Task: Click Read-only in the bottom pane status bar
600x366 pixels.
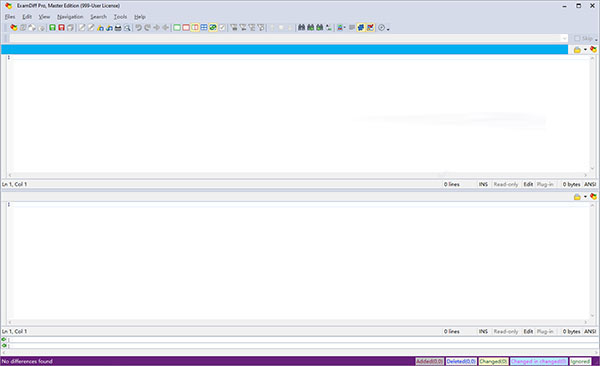Action: click(x=505, y=332)
